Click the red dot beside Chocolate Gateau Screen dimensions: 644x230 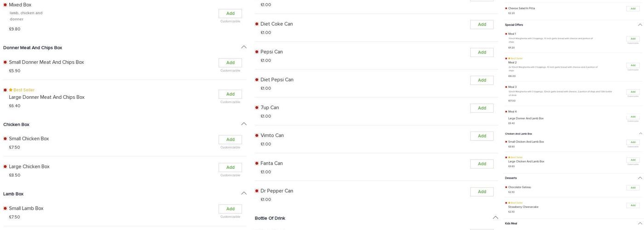pyautogui.click(x=506, y=187)
